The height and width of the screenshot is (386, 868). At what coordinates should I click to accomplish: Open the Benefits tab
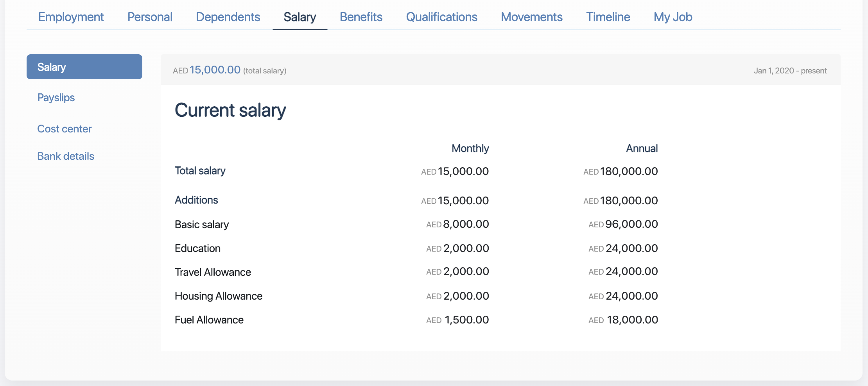[361, 17]
